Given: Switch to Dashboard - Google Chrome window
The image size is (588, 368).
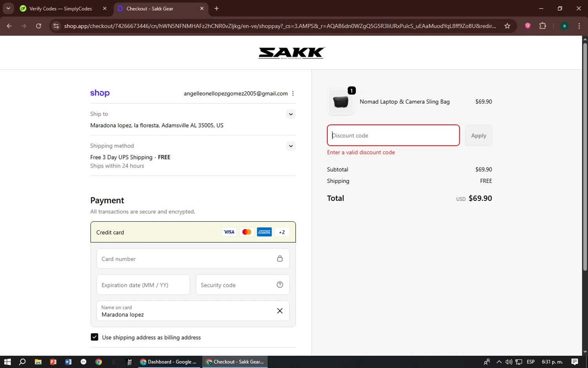Looking at the screenshot, I should tap(169, 362).
